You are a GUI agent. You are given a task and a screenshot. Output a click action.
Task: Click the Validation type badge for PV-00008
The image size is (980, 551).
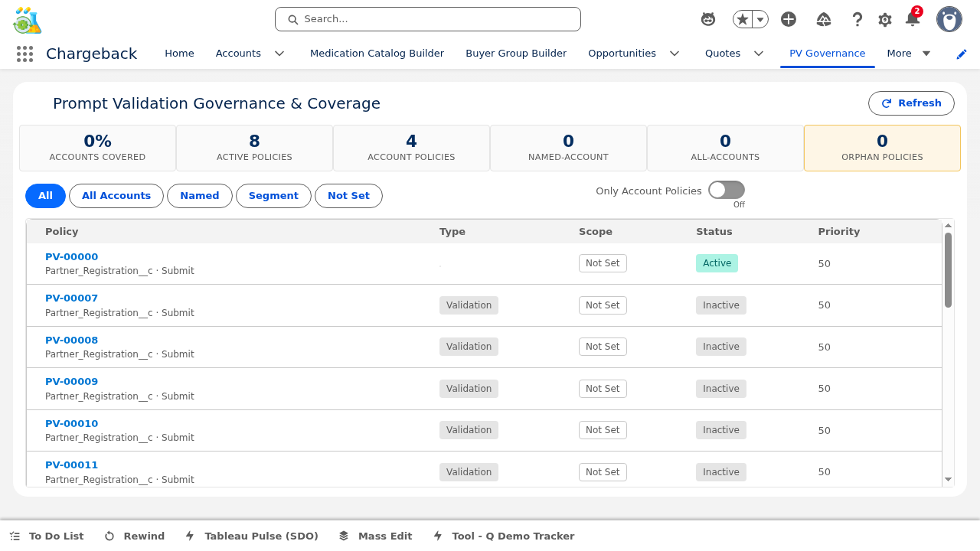pyautogui.click(x=469, y=347)
